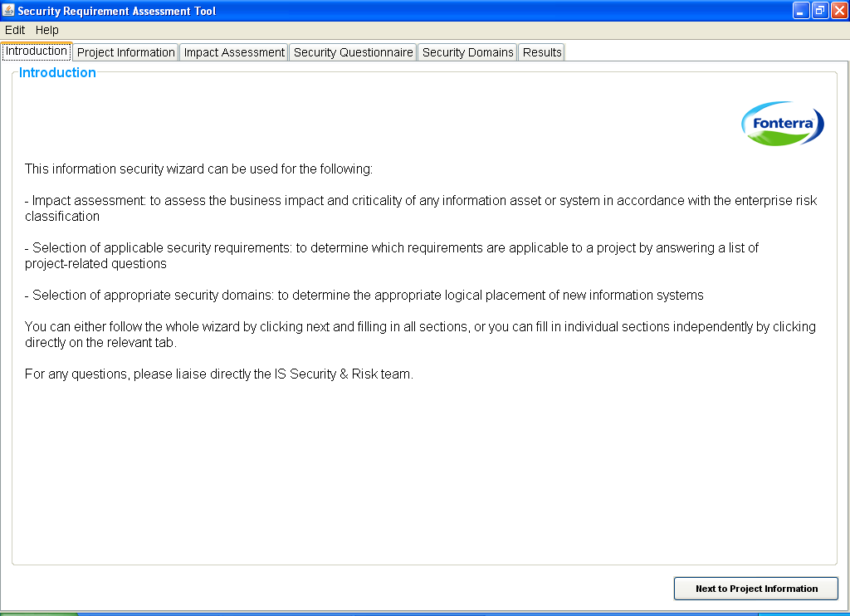
Task: Open the Security Questionnaire tab
Action: pos(353,52)
